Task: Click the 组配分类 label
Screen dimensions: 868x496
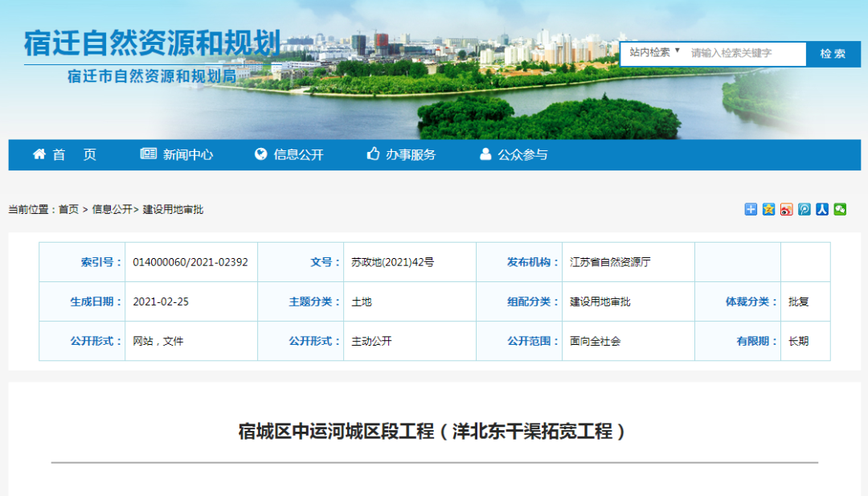Action: pos(533,301)
